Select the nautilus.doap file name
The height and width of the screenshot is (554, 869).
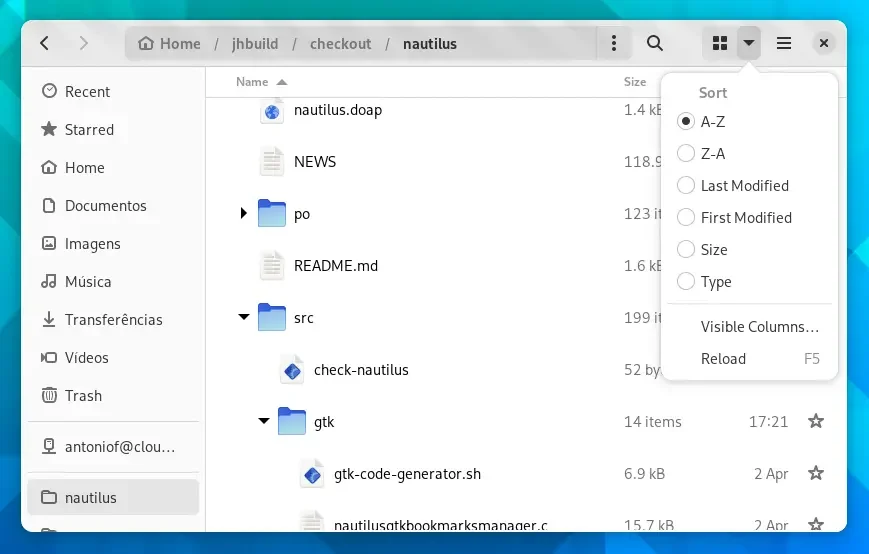[x=338, y=110]
